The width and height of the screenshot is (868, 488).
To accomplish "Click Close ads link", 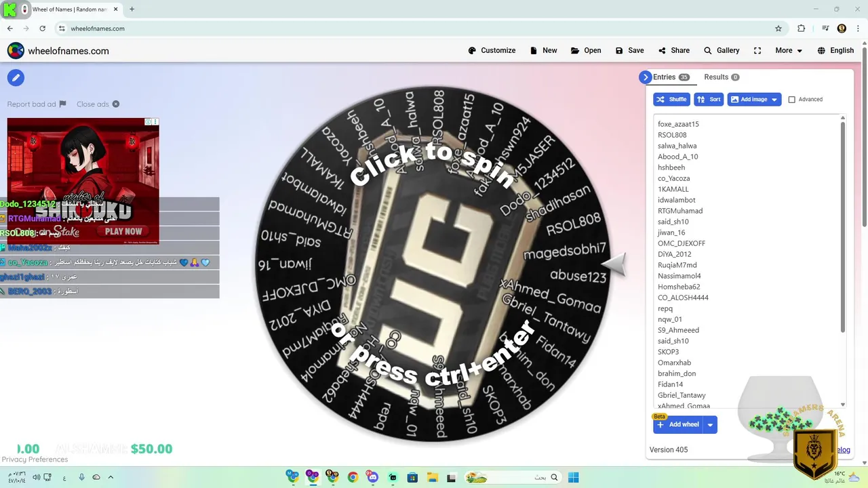I will 98,104.
